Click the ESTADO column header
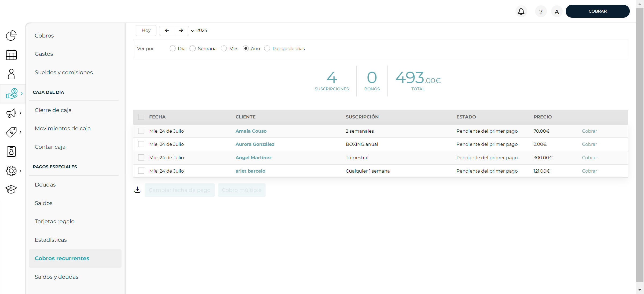The width and height of the screenshot is (644, 294). [466, 117]
